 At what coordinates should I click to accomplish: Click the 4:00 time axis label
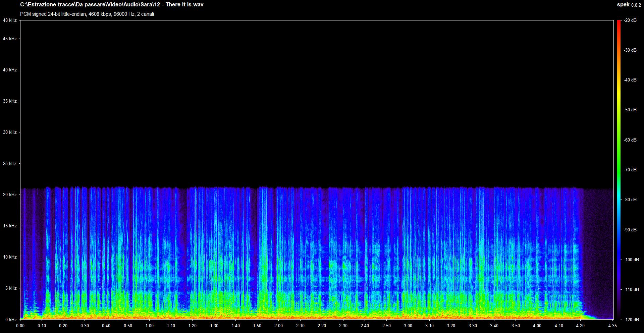(537, 326)
